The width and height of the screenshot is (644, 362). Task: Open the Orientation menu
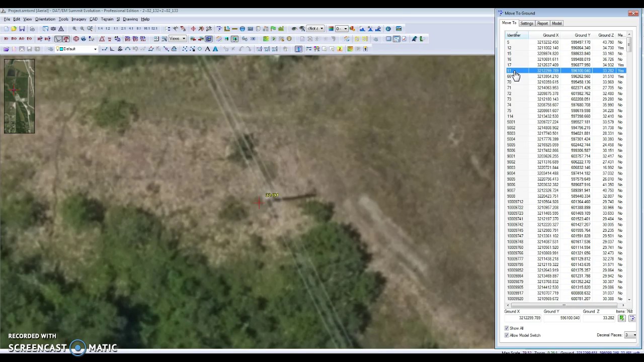[x=45, y=19]
